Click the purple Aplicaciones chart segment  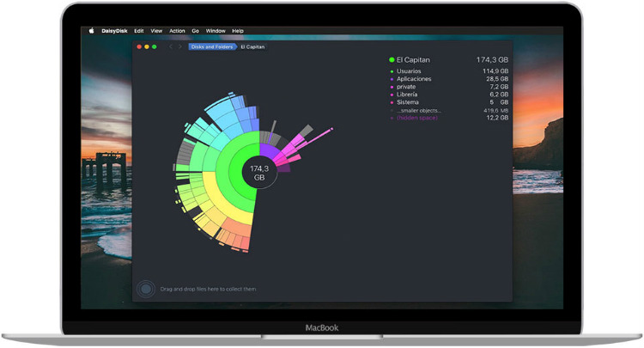[x=267, y=150]
